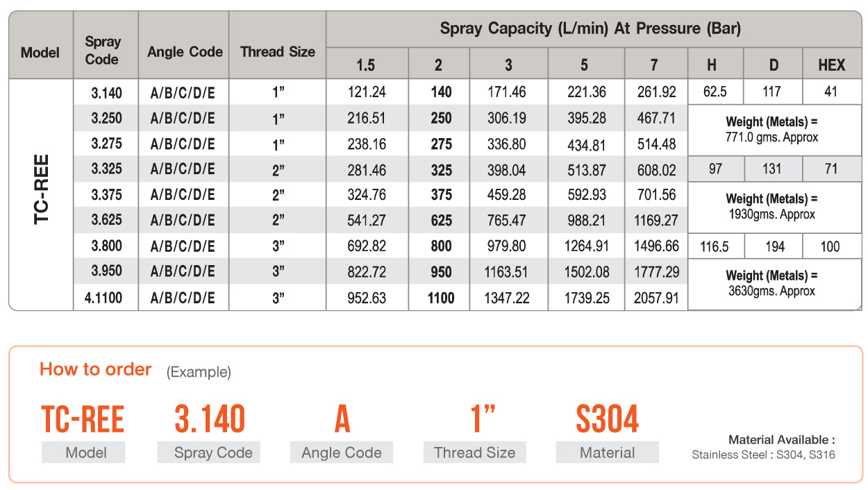Select the 1.5 bar pressure header
The height and width of the screenshot is (490, 868).
(x=366, y=65)
